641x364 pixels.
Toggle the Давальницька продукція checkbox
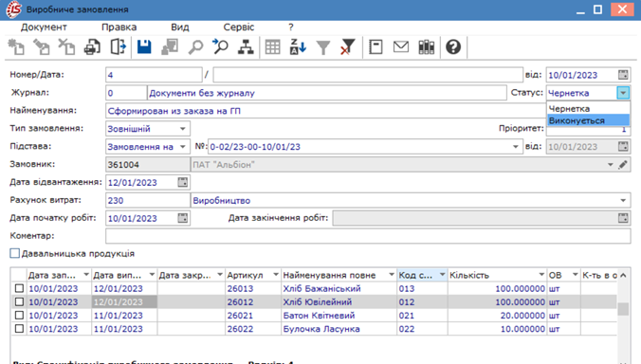pyautogui.click(x=15, y=253)
